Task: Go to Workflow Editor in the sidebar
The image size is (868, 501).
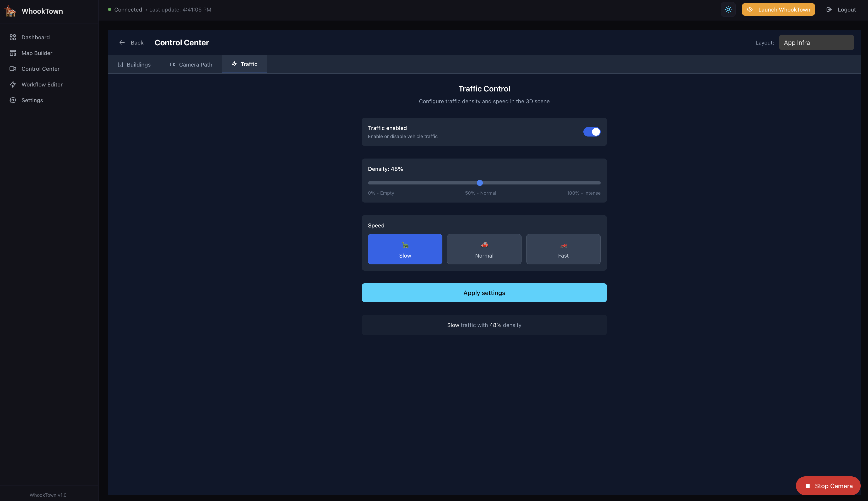Action: pyautogui.click(x=42, y=84)
